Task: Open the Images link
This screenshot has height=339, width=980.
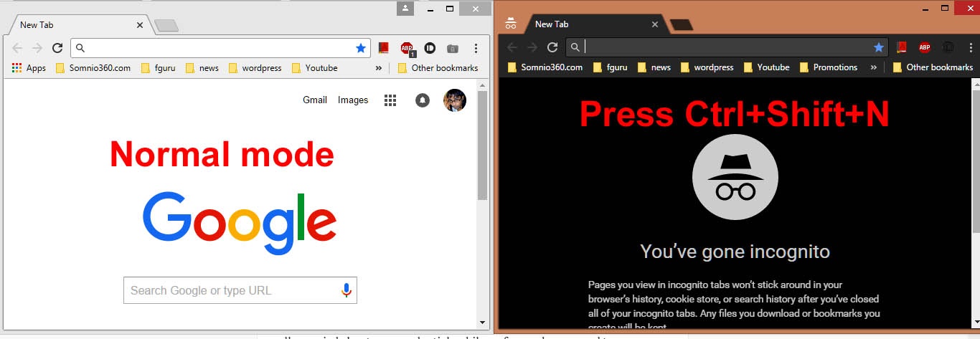Action: click(x=353, y=100)
